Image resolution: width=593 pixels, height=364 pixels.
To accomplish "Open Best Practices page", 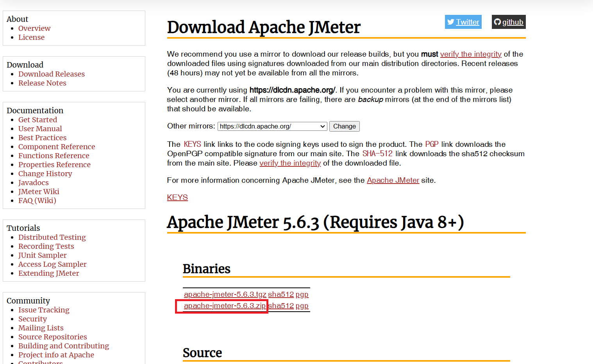I will pyautogui.click(x=42, y=137).
